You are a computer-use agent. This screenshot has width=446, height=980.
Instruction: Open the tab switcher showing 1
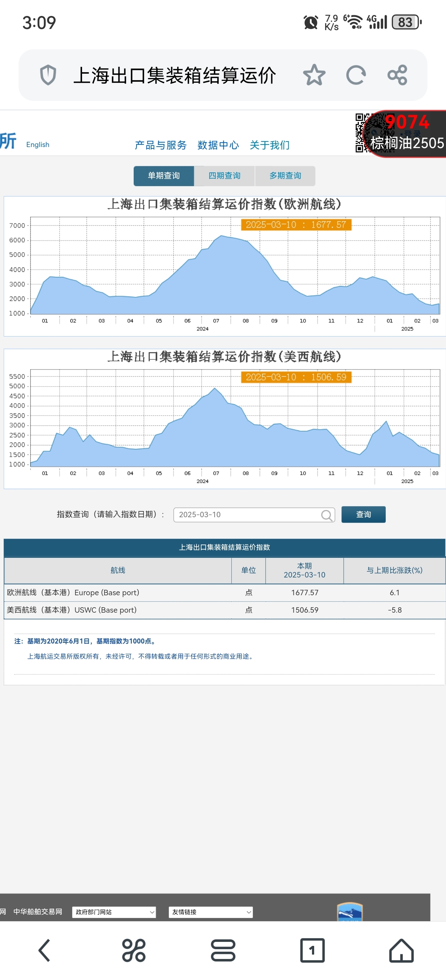pyautogui.click(x=312, y=950)
